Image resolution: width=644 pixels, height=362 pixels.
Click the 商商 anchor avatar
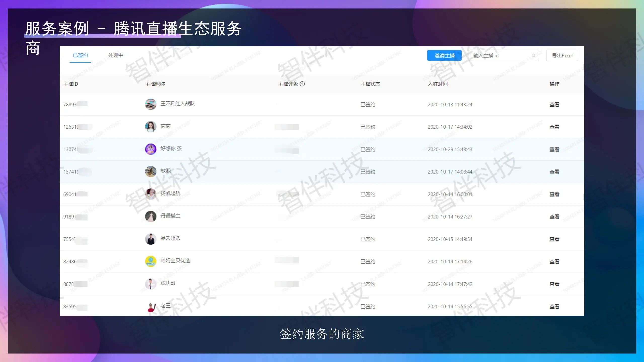click(151, 126)
